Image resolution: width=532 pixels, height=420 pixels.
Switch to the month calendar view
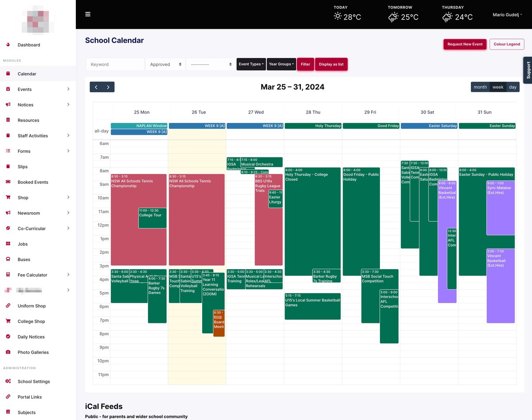coord(480,87)
